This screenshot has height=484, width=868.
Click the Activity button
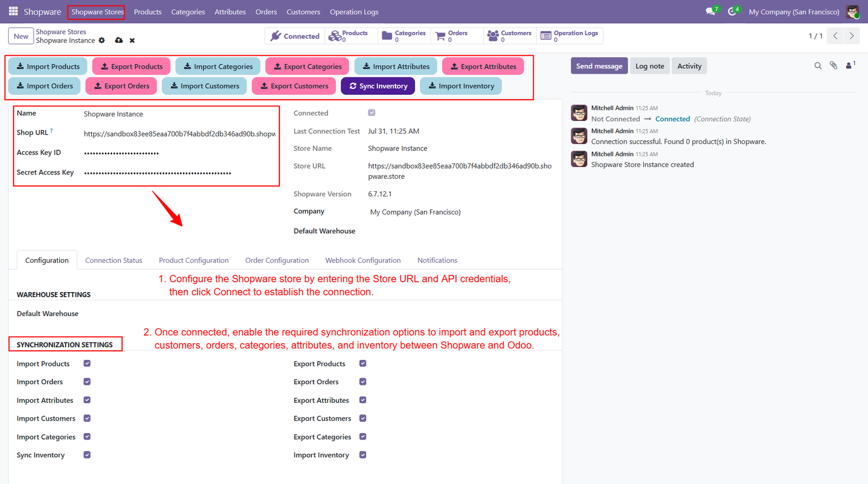[690, 66]
